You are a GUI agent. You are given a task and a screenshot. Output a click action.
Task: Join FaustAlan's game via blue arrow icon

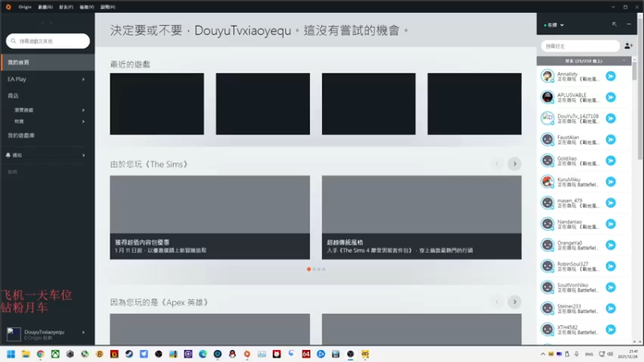611,139
